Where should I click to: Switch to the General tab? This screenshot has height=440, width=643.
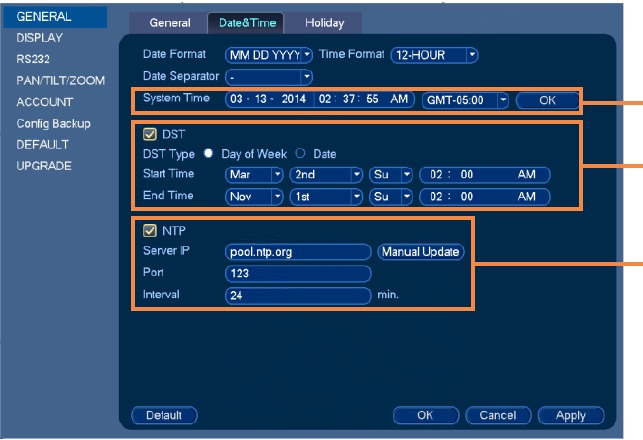[170, 22]
